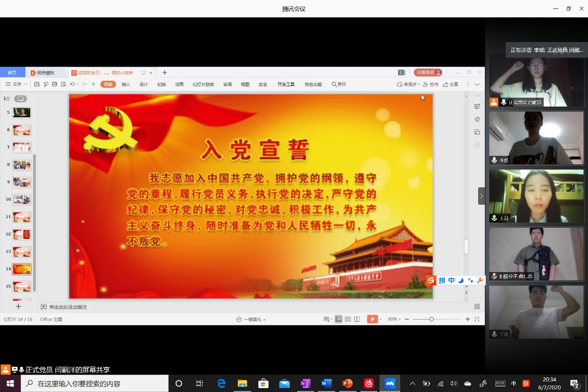Open the zoom percentage 80% dropdown

394,319
